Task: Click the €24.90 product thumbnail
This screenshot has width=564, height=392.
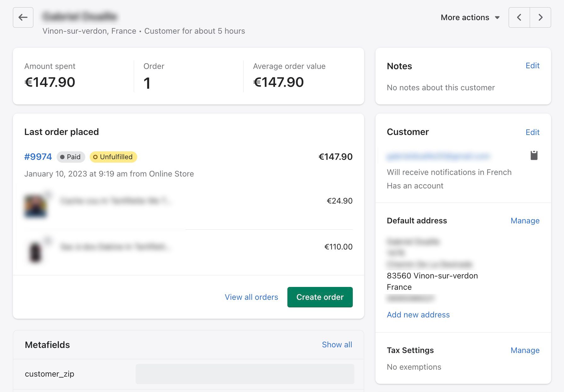Action: [x=36, y=206]
